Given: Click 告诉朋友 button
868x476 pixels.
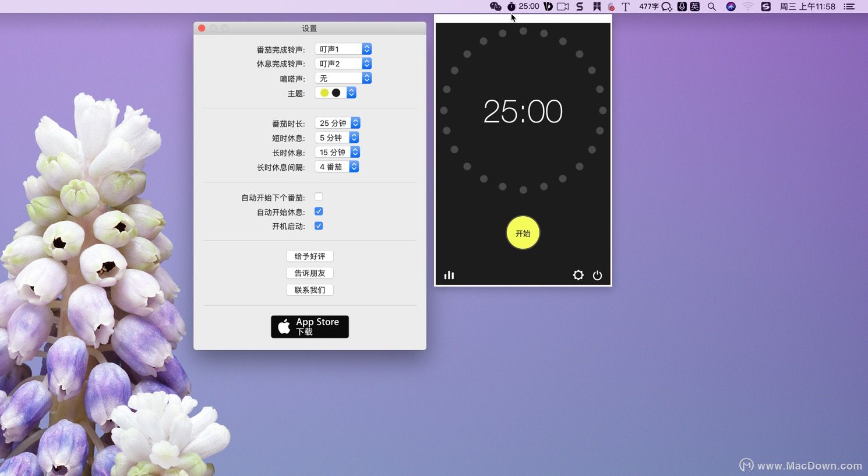Looking at the screenshot, I should (310, 273).
